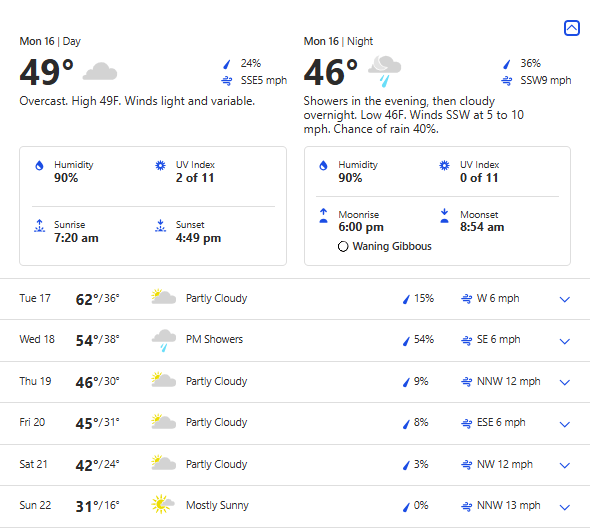Image resolution: width=590 pixels, height=528 pixels.
Task: Click the PM Showers icon for Wed 18
Action: pos(164,340)
